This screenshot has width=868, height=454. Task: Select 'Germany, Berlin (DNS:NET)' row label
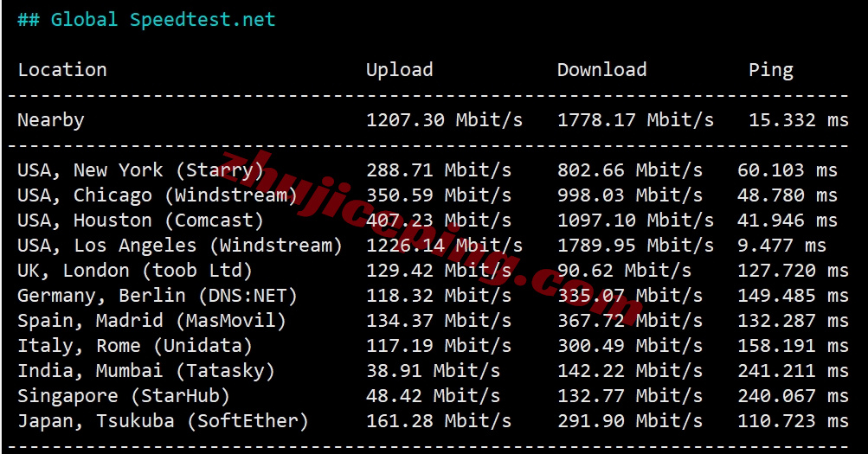point(158,296)
